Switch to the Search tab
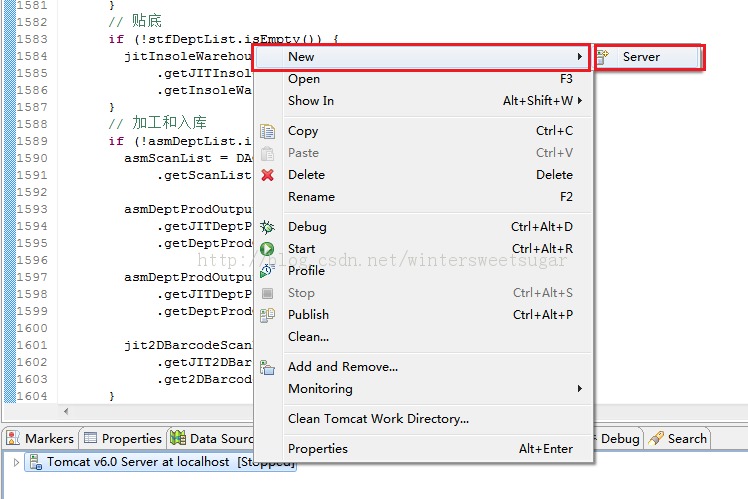The height and width of the screenshot is (499, 748). [678, 438]
